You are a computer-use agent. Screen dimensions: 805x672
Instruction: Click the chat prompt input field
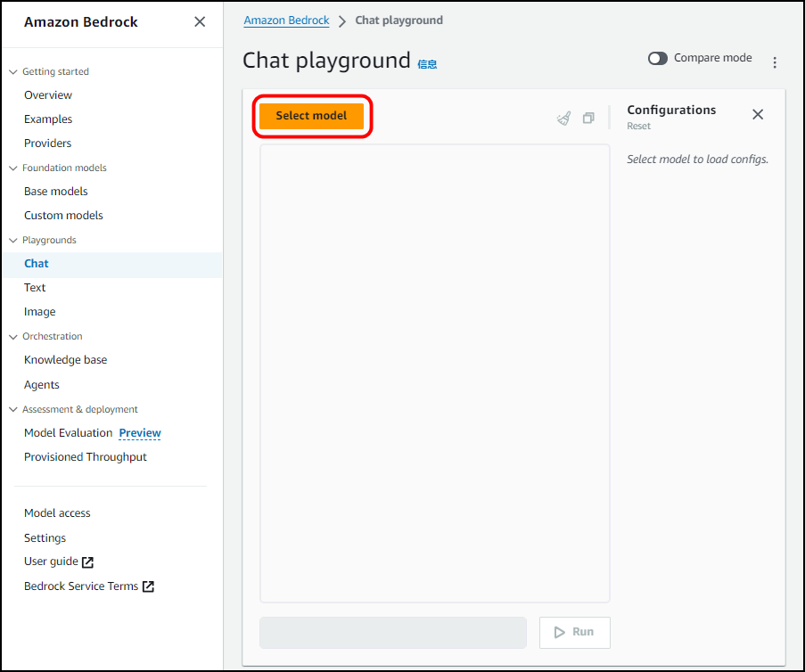(x=393, y=633)
